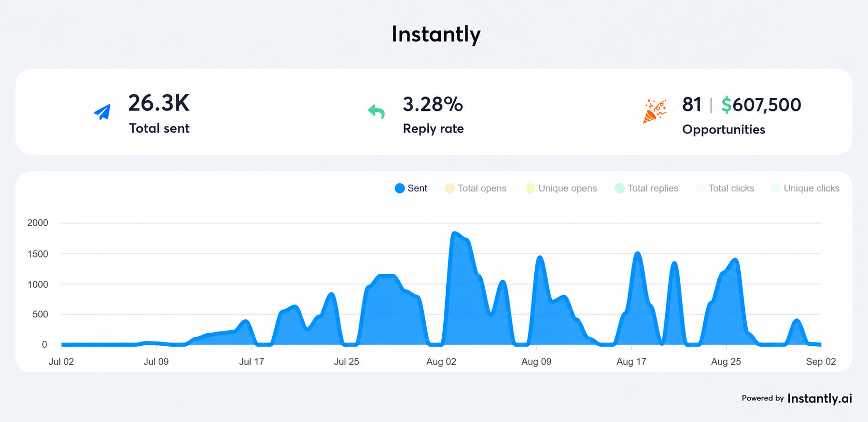The width and height of the screenshot is (868, 422).
Task: Click the 26.3K total sent value
Action: pos(159,103)
